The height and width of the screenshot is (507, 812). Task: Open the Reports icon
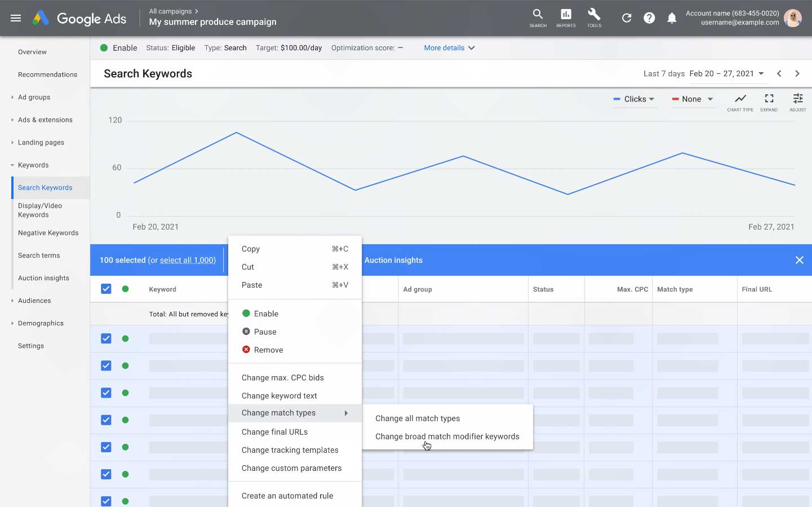566,18
